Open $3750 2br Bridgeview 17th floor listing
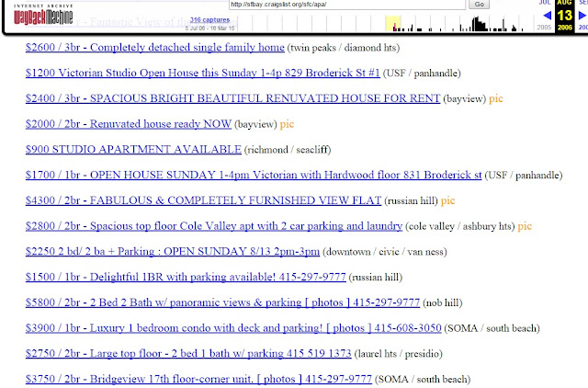588x388 pixels. coord(198,379)
